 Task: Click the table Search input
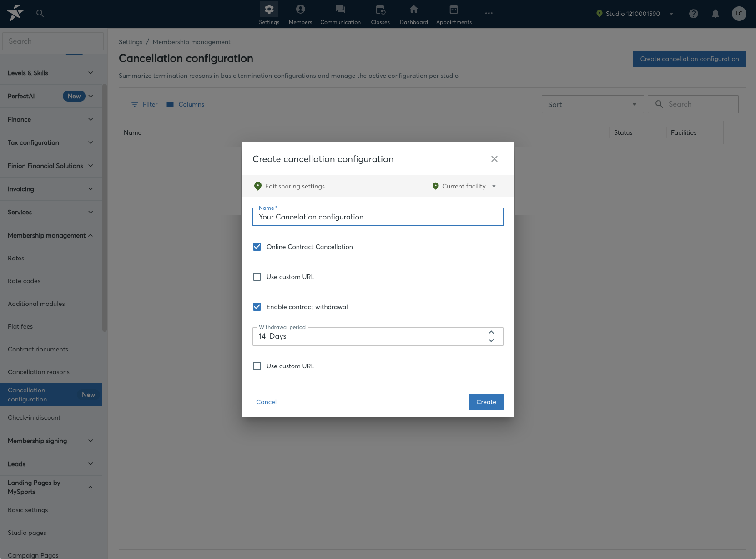(693, 104)
